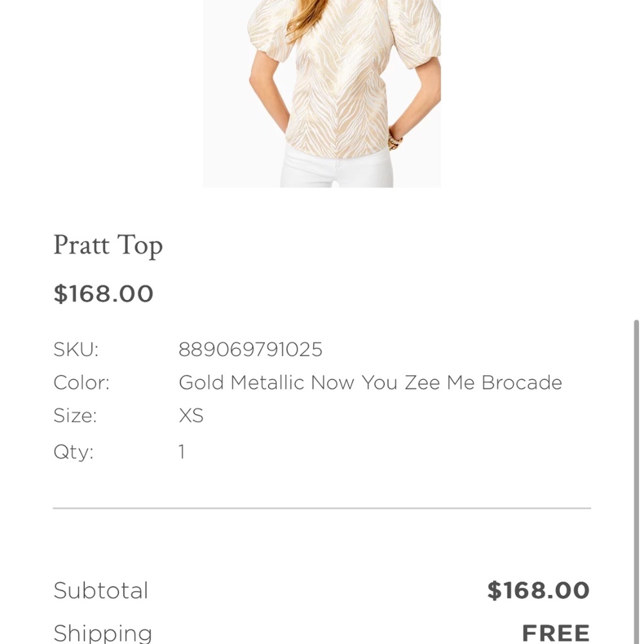Click the Shipping label
Screen dimensions: 644x644
pos(102,632)
